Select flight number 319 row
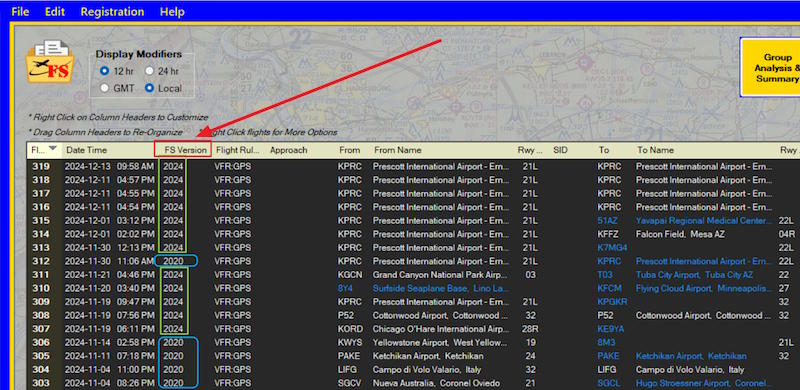 tap(41, 166)
